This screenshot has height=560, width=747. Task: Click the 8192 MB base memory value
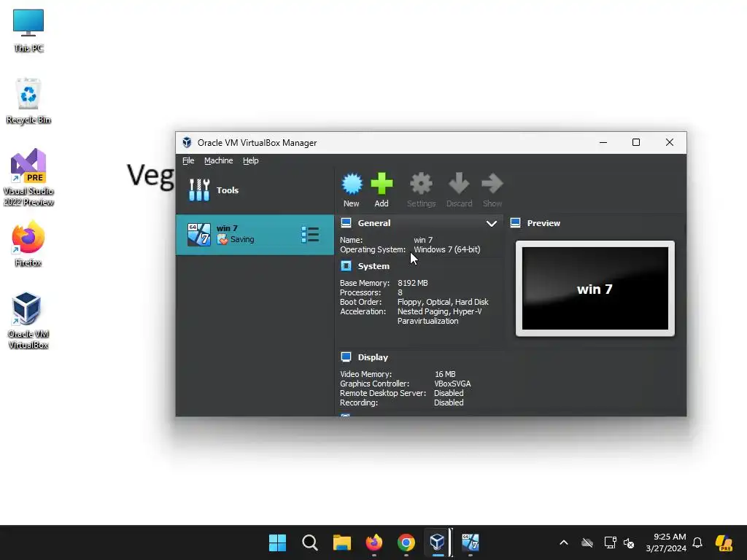coord(413,283)
